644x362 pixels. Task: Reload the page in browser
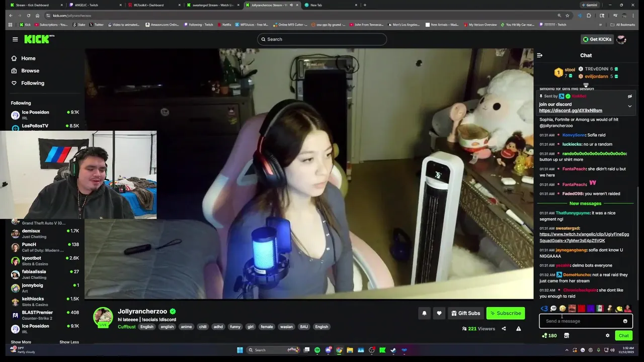(29, 16)
